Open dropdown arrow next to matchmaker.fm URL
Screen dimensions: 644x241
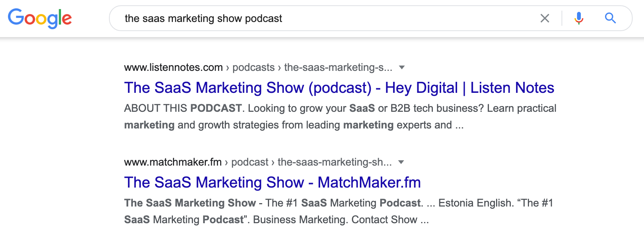click(x=401, y=162)
